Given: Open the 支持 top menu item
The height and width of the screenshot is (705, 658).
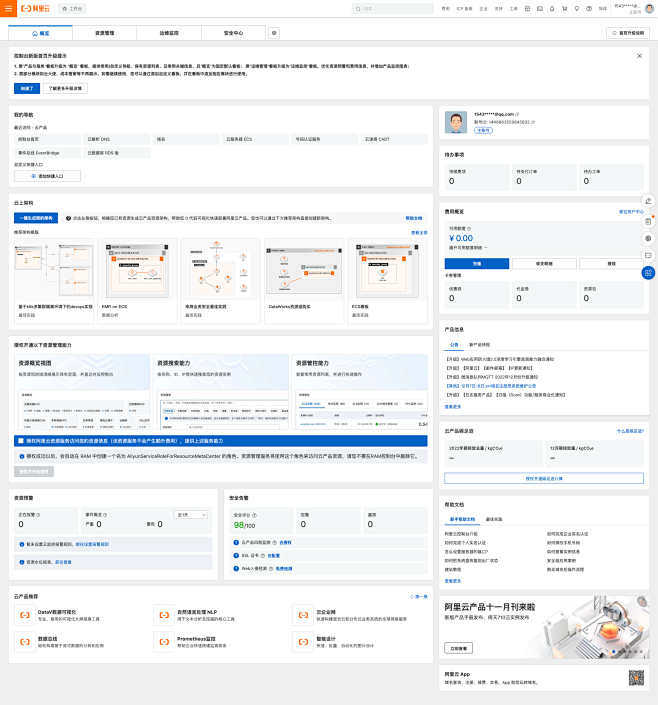Looking at the screenshot, I should point(498,9).
